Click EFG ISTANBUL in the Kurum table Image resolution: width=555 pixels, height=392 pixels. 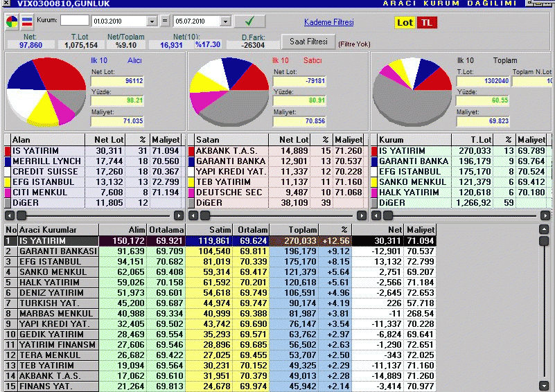coord(410,172)
